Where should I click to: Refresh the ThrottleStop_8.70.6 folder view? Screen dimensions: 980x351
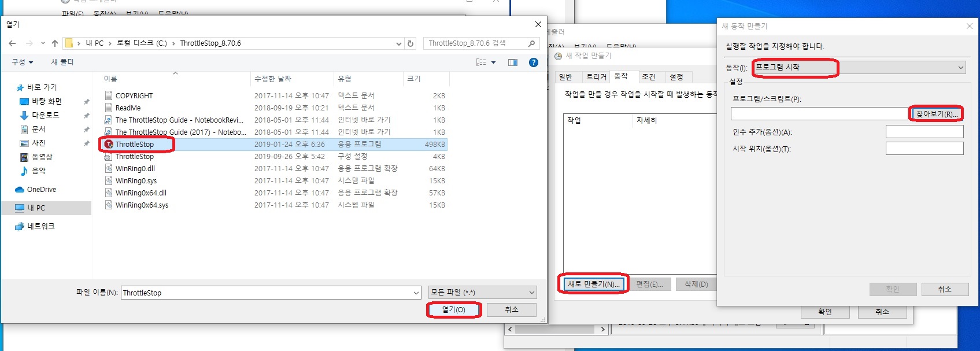click(411, 43)
